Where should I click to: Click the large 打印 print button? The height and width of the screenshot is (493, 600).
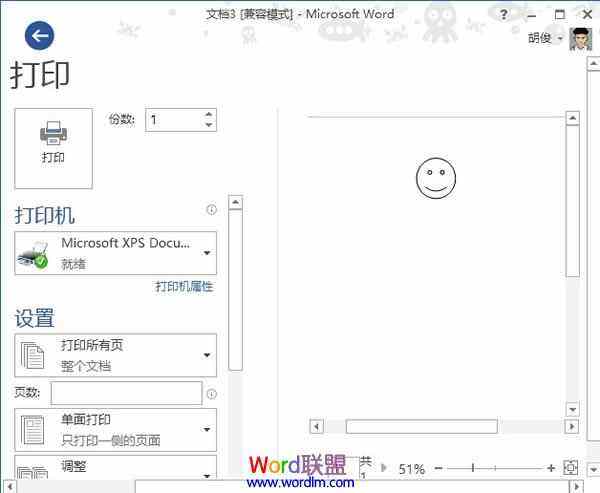pos(54,149)
